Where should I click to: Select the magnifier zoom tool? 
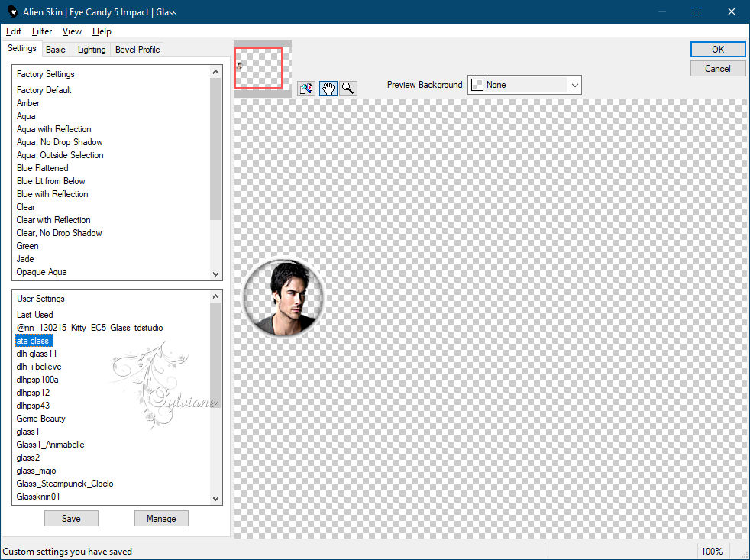coord(348,89)
